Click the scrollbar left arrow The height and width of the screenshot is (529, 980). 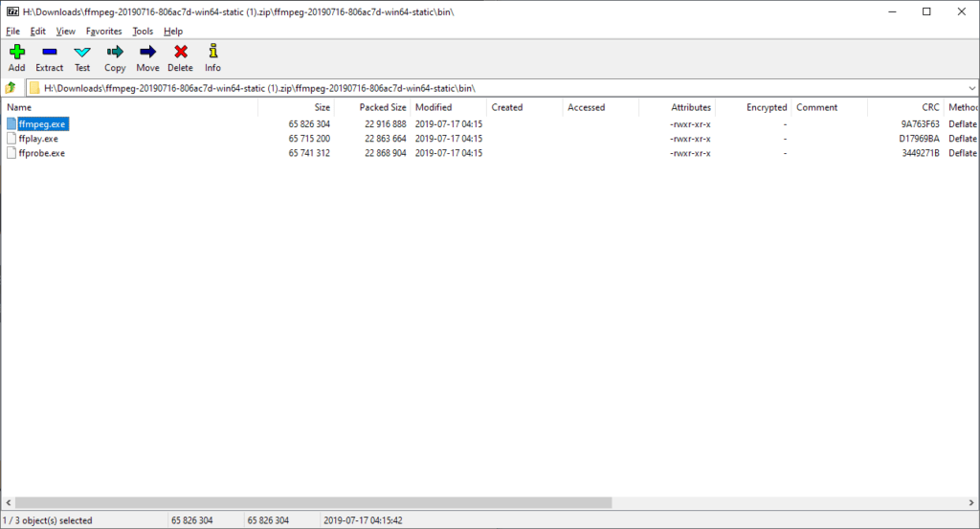tap(8, 503)
